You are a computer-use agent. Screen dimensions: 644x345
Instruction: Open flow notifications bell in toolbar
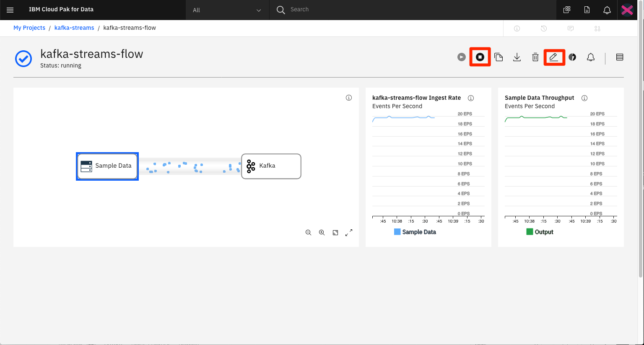point(591,57)
